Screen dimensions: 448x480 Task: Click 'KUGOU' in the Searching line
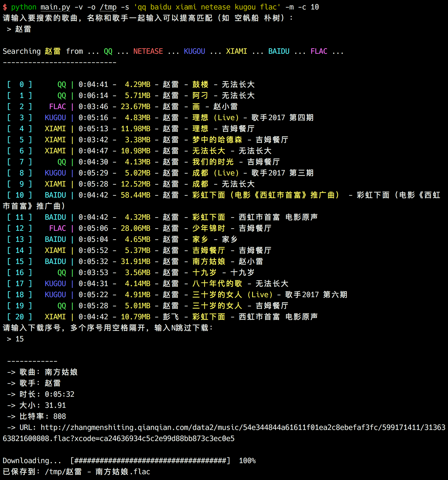(x=194, y=51)
